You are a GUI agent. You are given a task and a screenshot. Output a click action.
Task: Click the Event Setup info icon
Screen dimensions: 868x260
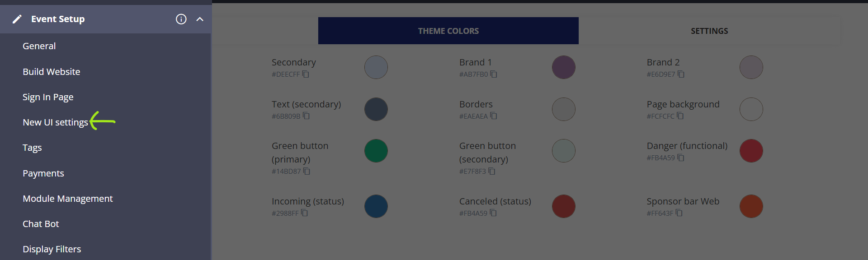[181, 19]
